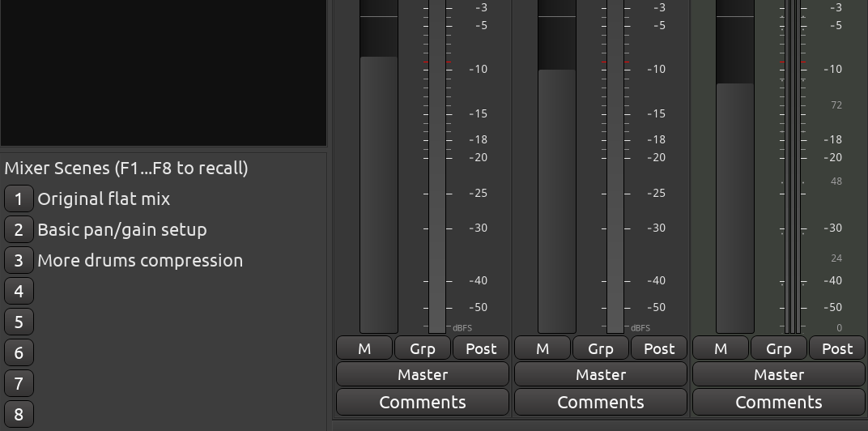The image size is (868, 431).
Task: Recall mixer scene 3 More drums compression
Action: [x=19, y=260]
